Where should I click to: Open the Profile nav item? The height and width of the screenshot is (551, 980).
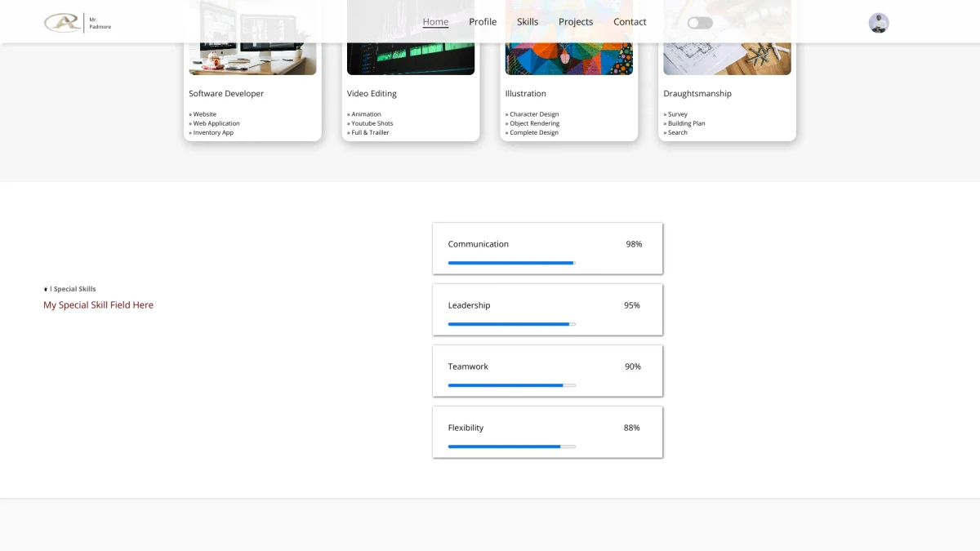pos(483,22)
